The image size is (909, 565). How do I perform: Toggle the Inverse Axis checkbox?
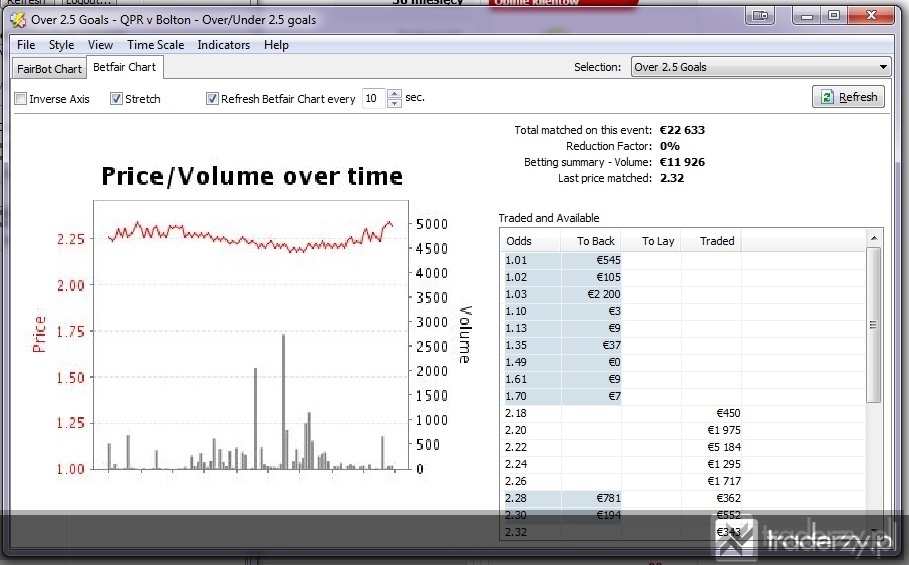21,99
